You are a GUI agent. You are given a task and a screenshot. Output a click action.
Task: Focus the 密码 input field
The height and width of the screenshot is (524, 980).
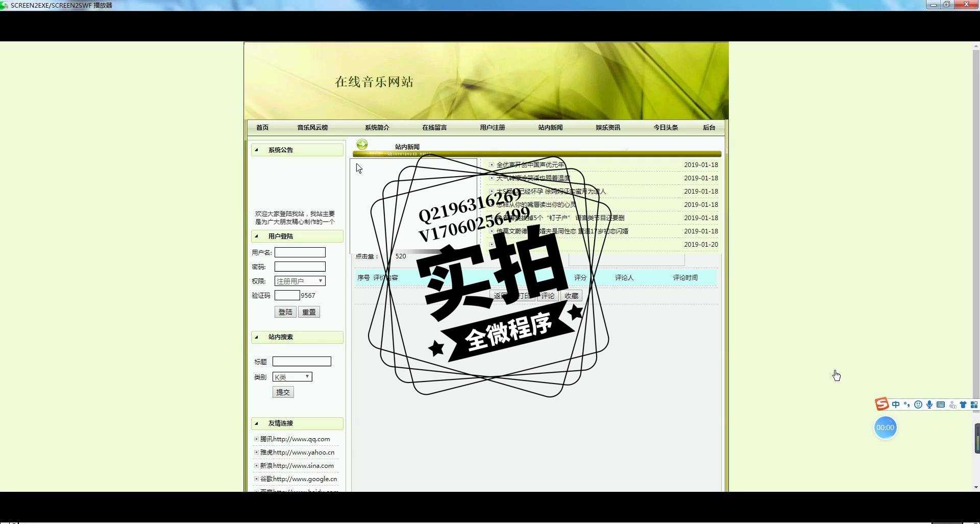pyautogui.click(x=300, y=267)
